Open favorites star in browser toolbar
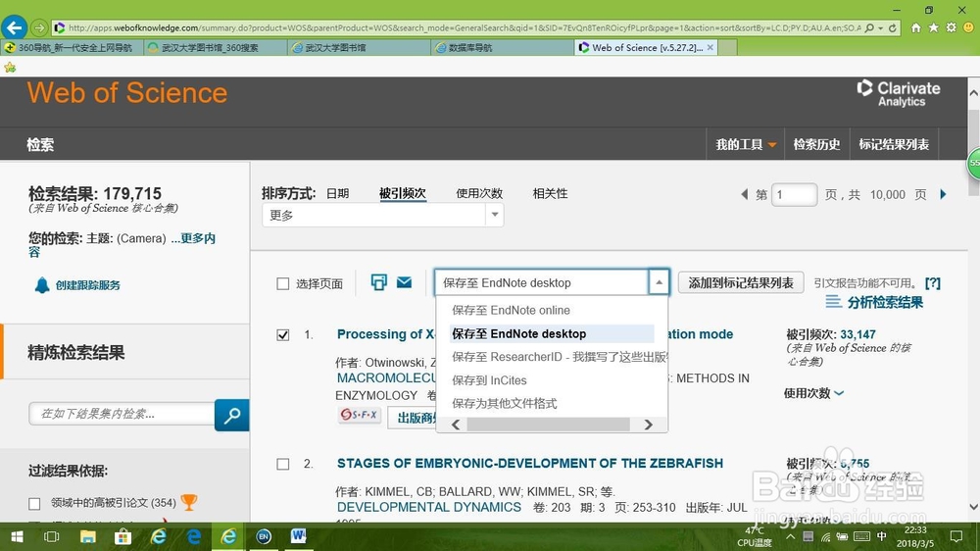 [934, 28]
